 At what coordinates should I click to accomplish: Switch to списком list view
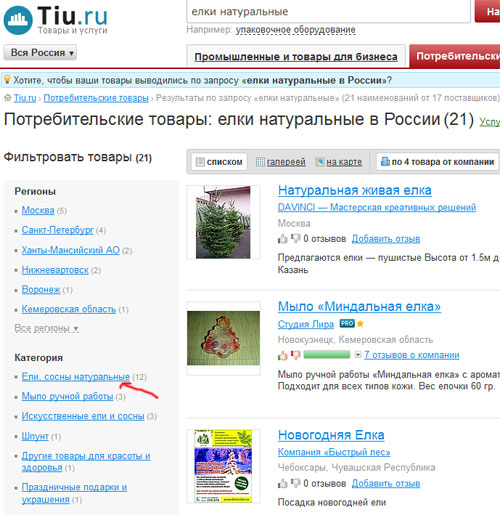coord(219,162)
